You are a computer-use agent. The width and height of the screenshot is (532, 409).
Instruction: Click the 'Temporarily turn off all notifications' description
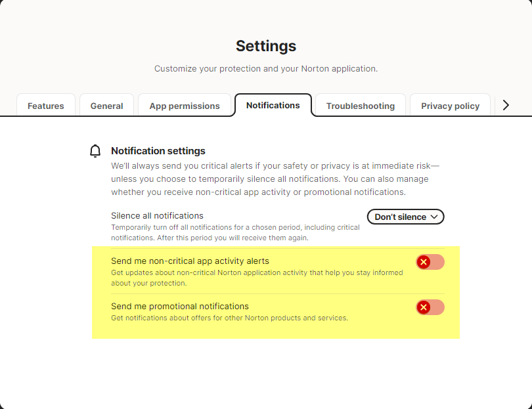[235, 232]
